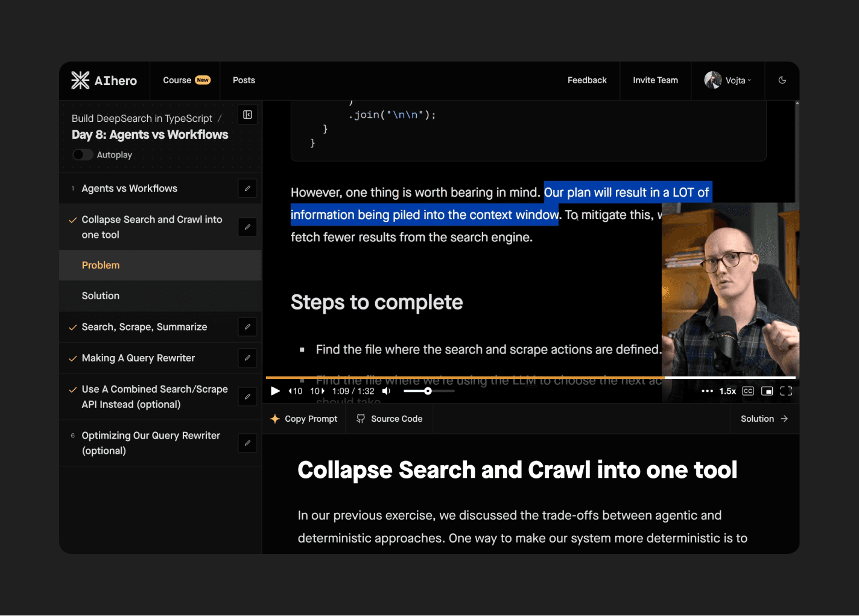Mute the video speaker icon
859x616 pixels.
coord(386,391)
